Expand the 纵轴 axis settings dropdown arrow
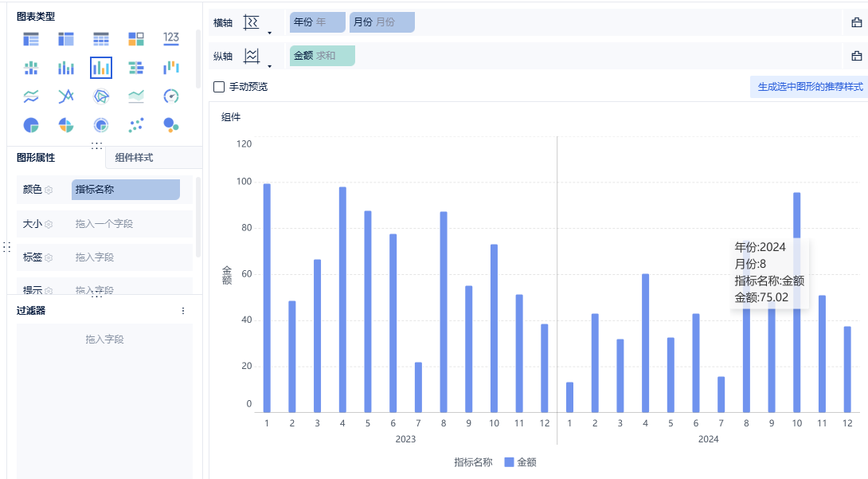The height and width of the screenshot is (479, 868). [270, 66]
